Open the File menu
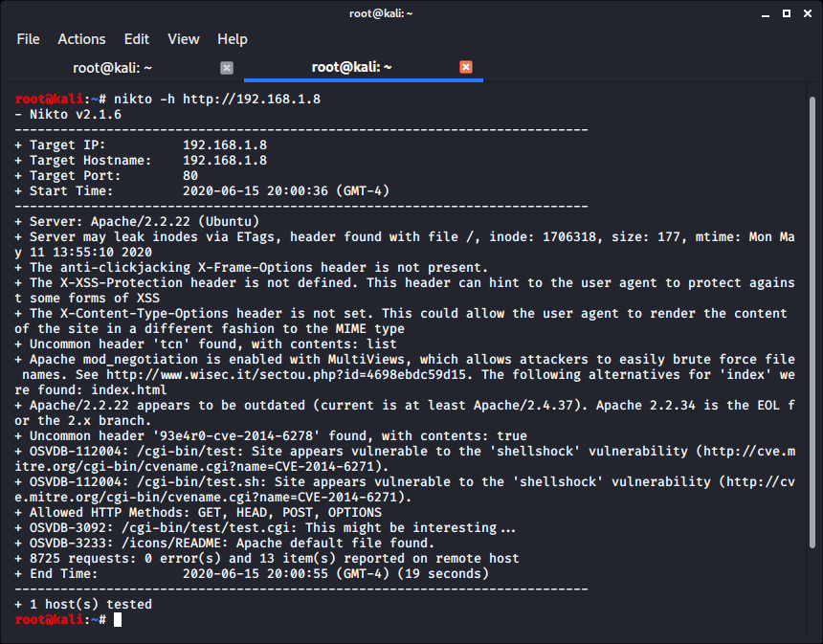This screenshot has height=644, width=823. coord(28,39)
